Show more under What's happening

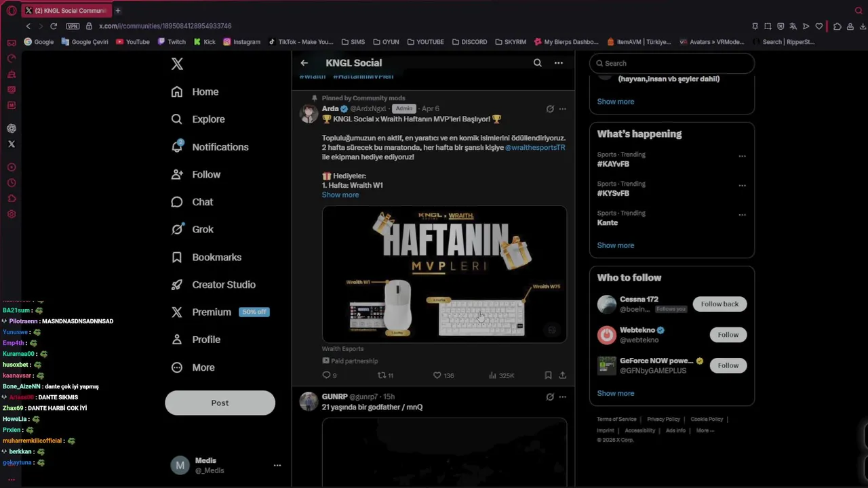click(x=616, y=245)
